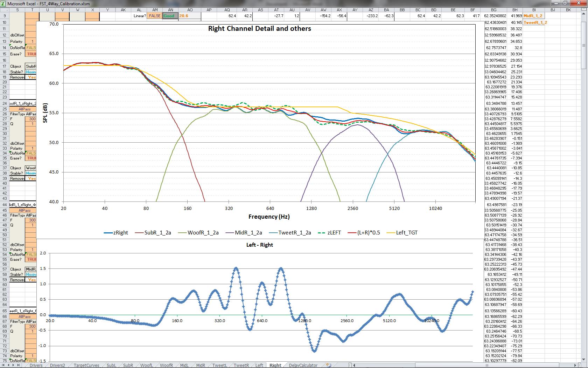Switch to the TweetL sheet
This screenshot has height=368, width=588.
point(219,365)
